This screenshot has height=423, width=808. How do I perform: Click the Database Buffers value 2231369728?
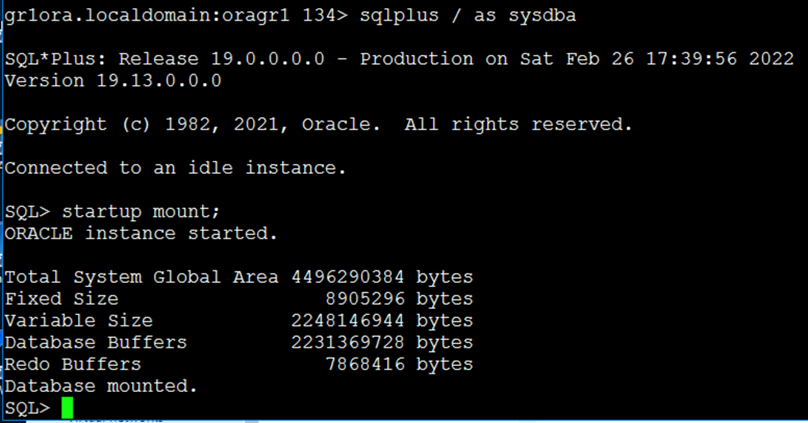click(x=348, y=343)
